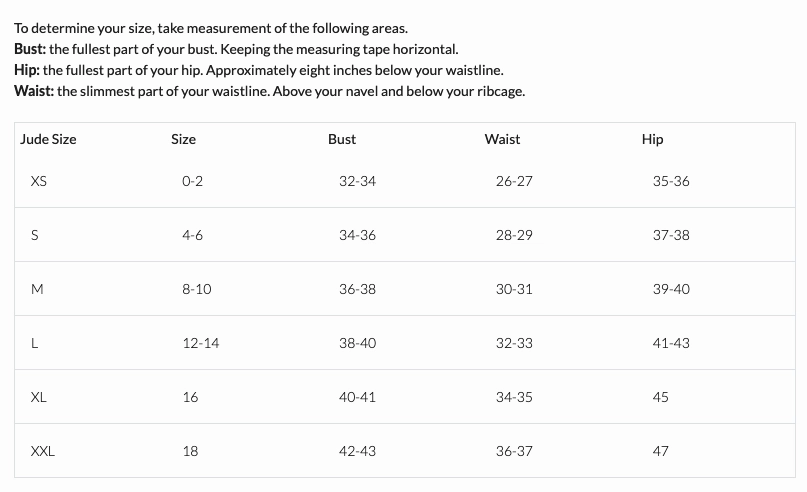The height and width of the screenshot is (492, 807).
Task: Select hip value 41-43
Action: pyautogui.click(x=671, y=343)
